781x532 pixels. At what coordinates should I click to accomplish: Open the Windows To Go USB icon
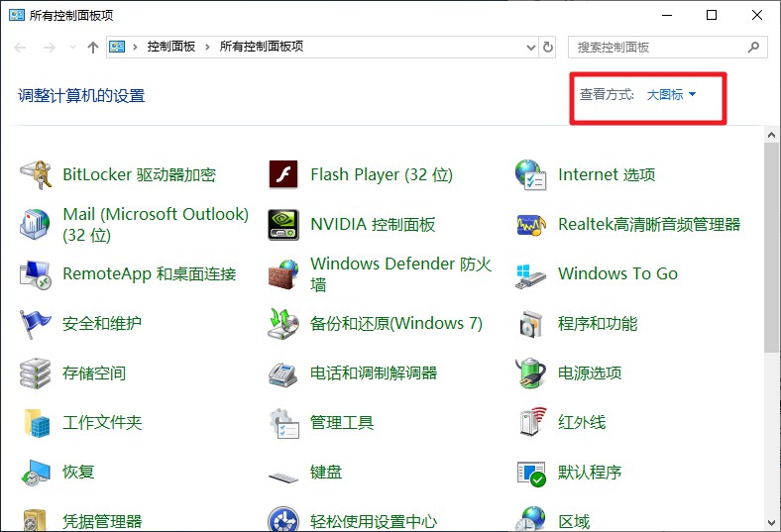[531, 275]
